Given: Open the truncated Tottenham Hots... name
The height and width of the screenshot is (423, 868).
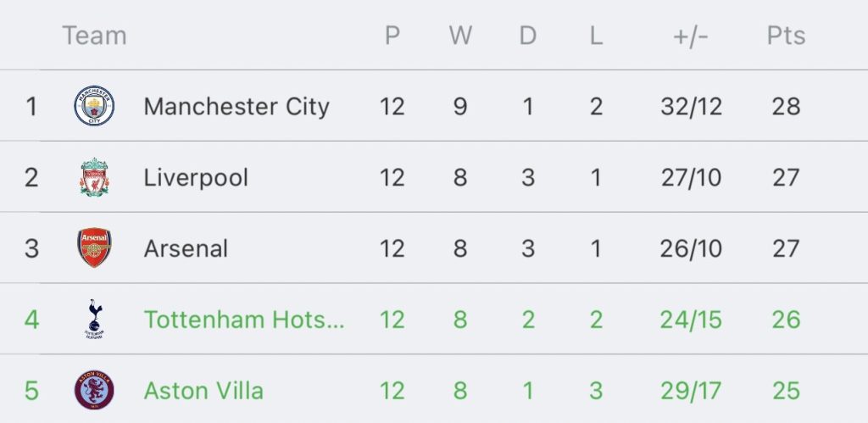Looking at the screenshot, I should point(244,320).
